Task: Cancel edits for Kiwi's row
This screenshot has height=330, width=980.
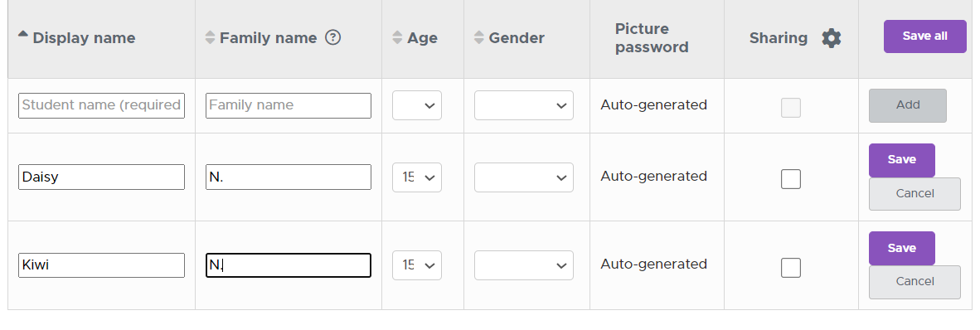Action: tap(915, 282)
